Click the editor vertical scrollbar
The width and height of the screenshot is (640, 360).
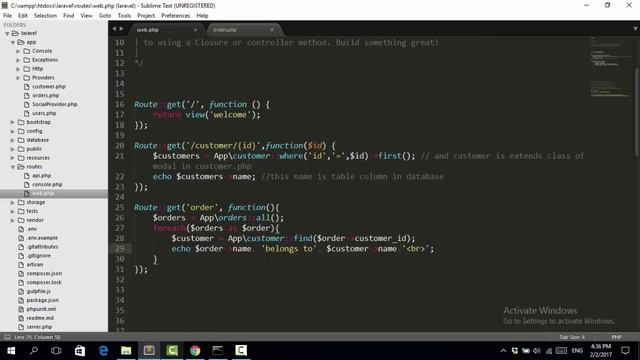[637, 111]
